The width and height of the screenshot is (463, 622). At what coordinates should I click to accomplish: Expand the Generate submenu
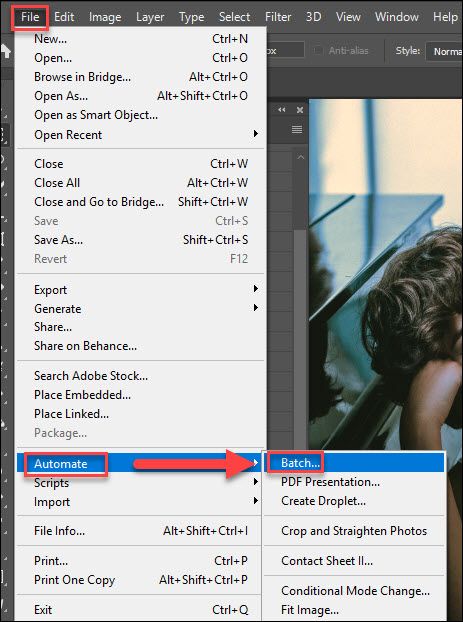pyautogui.click(x=140, y=309)
